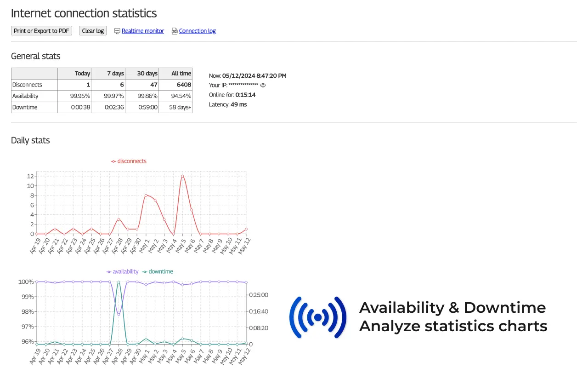Open the Realtime monitor link
Image resolution: width=588 pixels, height=368 pixels.
(142, 31)
